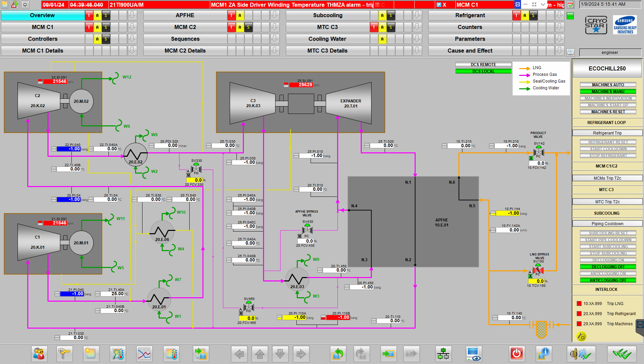Click the keys password icon

pyautogui.click(x=64, y=354)
